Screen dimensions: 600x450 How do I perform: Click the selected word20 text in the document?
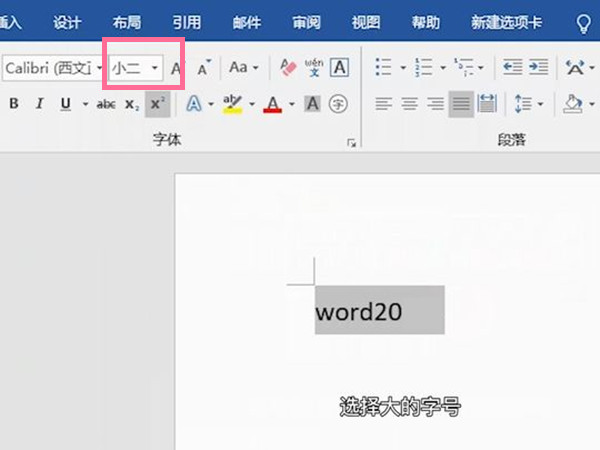coord(358,311)
